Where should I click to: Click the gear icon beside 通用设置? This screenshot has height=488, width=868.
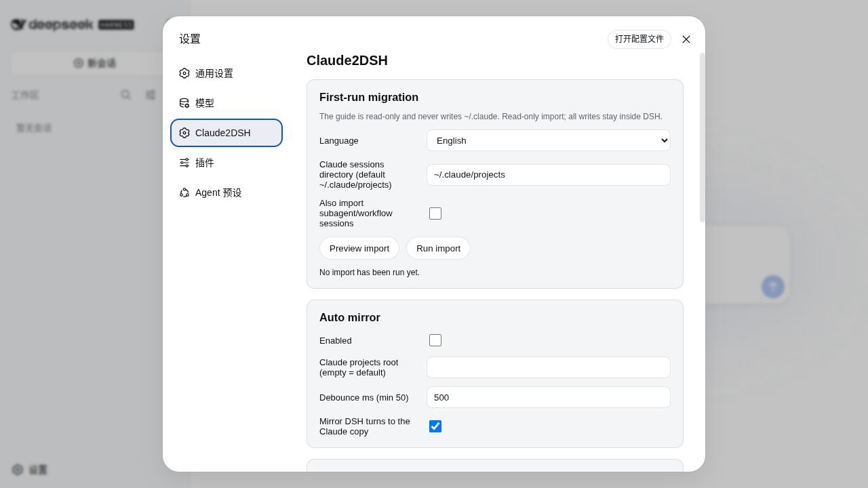184,73
